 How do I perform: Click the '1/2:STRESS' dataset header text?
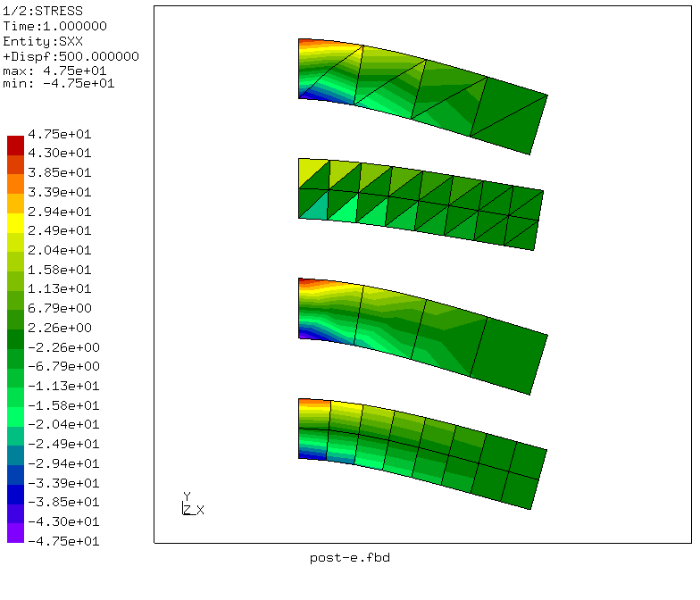43,11
